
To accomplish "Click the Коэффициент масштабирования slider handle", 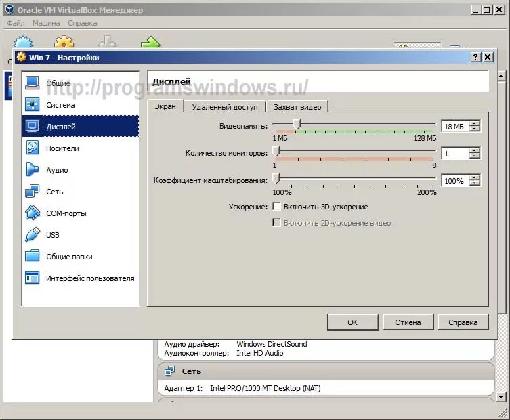I will (276, 179).
